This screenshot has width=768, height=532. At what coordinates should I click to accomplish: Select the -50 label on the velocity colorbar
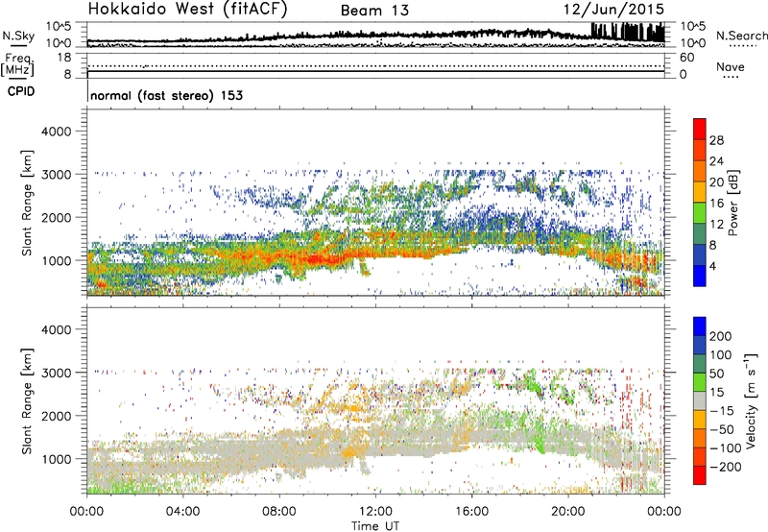point(722,429)
